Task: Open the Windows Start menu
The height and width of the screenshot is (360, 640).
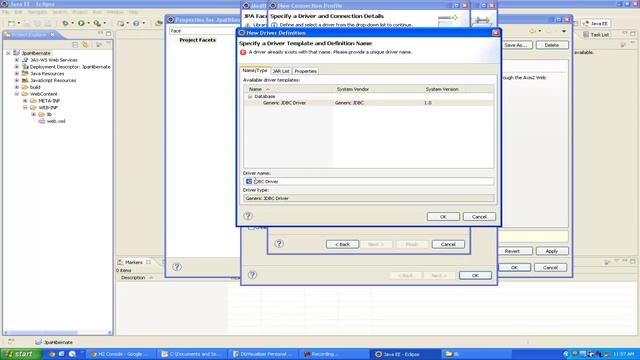Action: pos(21,354)
